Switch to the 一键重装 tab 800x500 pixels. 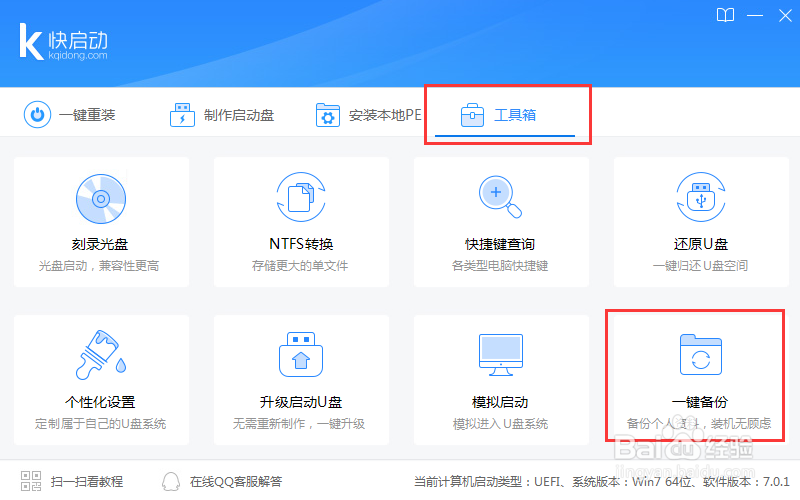coord(69,115)
